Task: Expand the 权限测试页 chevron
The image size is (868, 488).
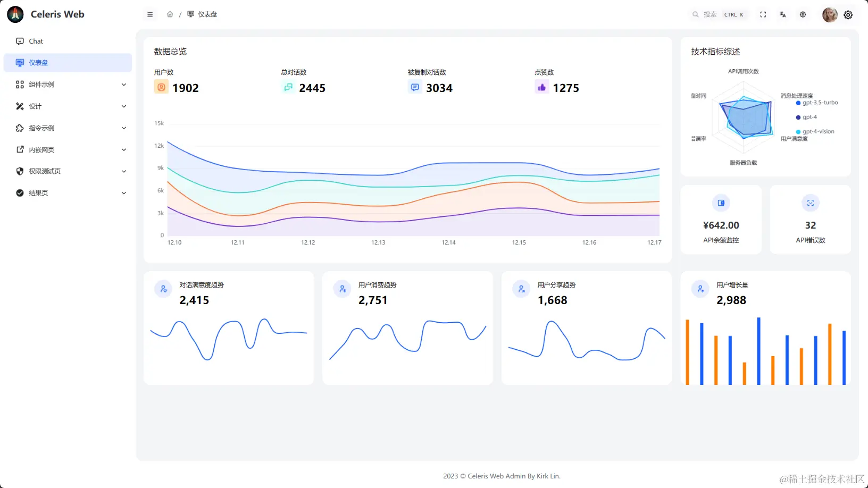Action: click(124, 171)
